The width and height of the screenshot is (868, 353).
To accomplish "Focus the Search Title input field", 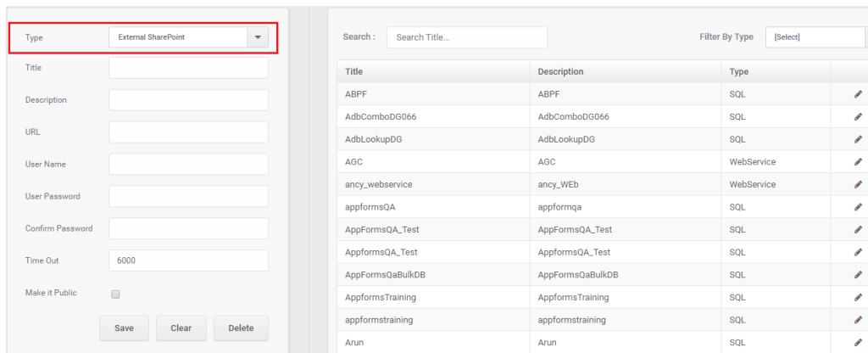I will click(467, 37).
